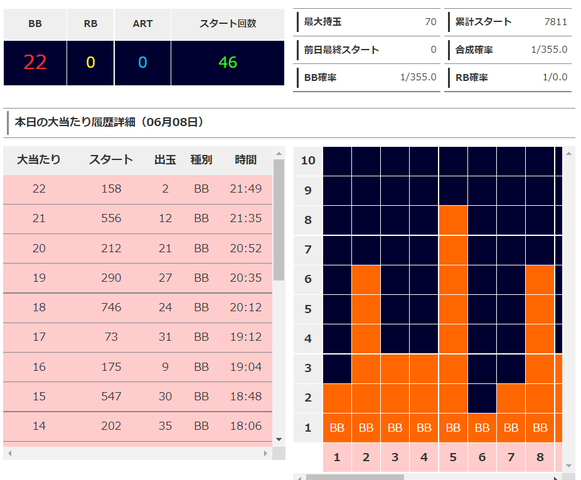Click the 最大持玉 value 70
Image resolution: width=581 pixels, height=480 pixels.
click(x=431, y=22)
